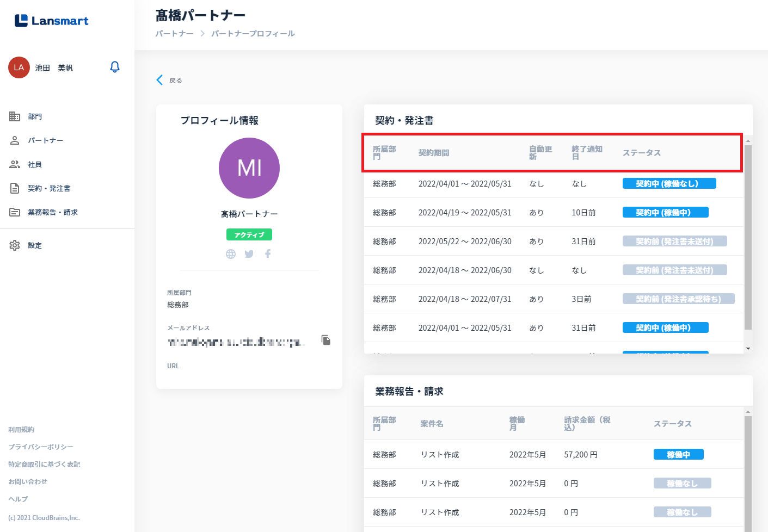
Task: Copy the email address with copy icon
Action: coord(326,340)
